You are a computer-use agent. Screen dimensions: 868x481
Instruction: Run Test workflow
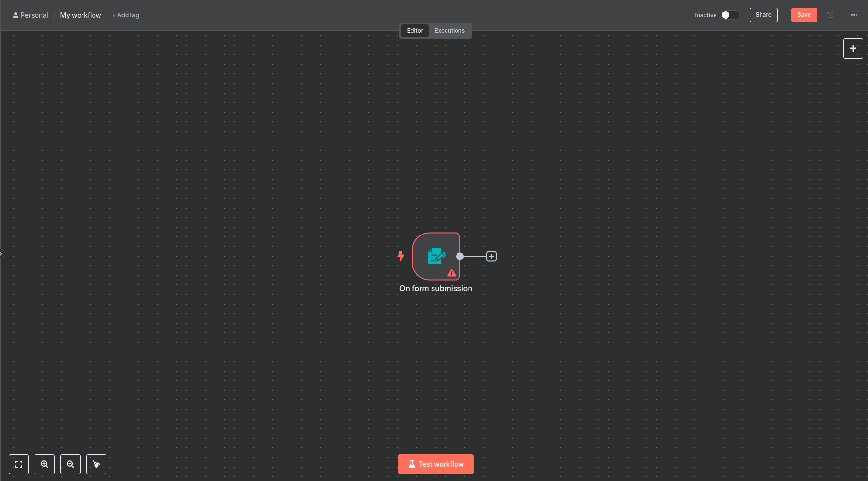(436, 464)
